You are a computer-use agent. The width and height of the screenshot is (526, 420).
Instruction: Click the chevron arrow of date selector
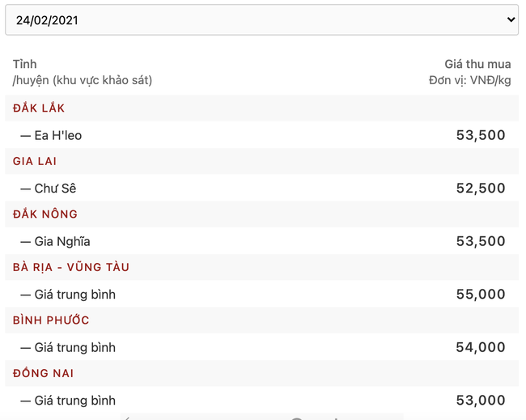coord(511,19)
